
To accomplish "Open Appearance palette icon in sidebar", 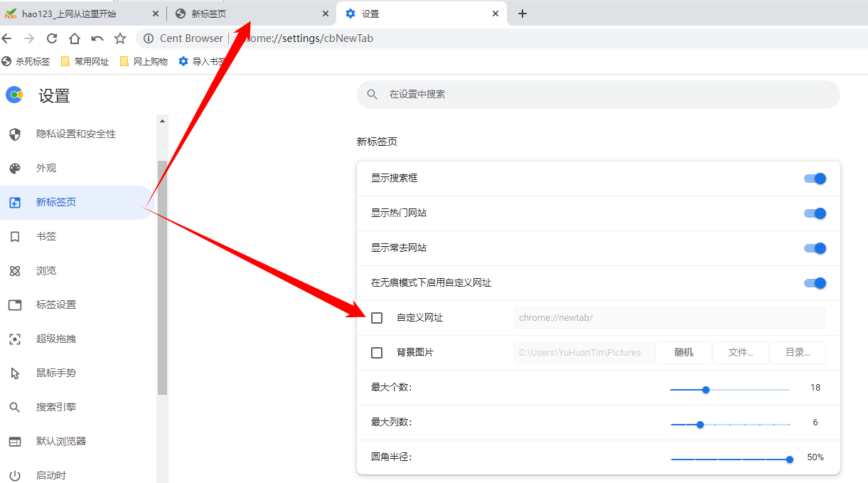I will 15,168.
